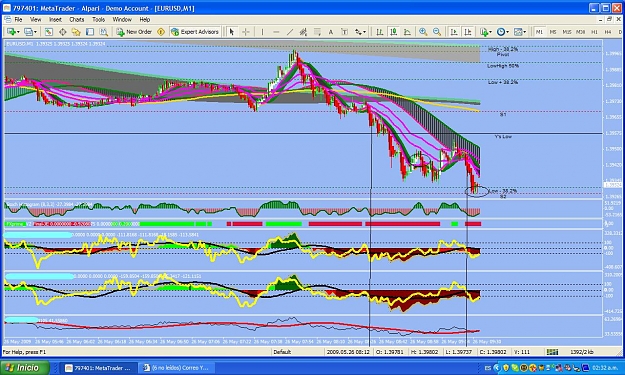Open Profiles dropdown arrow

coord(35,32)
